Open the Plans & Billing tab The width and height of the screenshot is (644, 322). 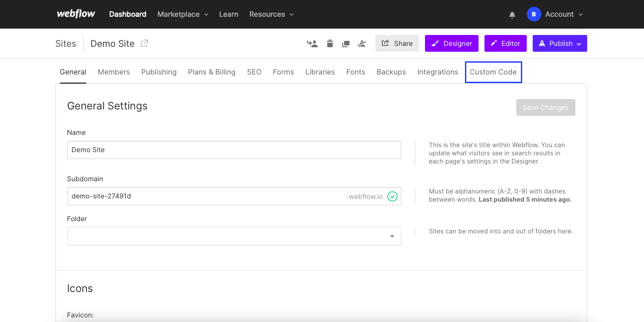[212, 72]
